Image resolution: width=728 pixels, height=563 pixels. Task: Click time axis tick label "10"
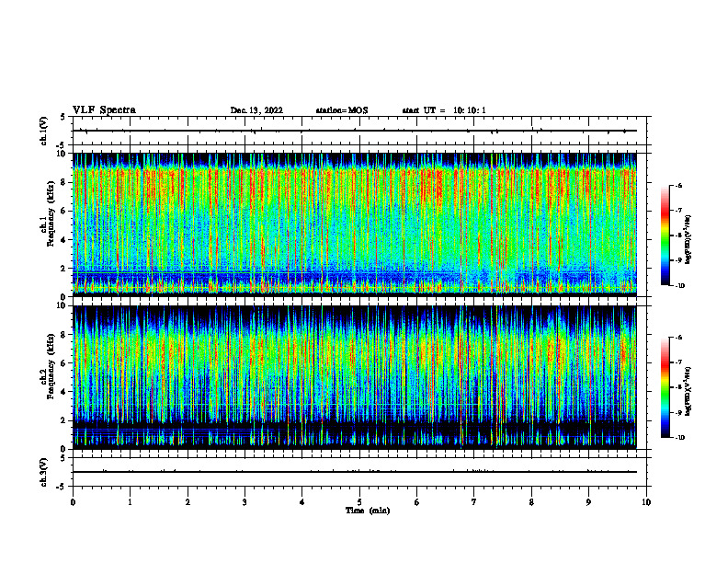(646, 502)
